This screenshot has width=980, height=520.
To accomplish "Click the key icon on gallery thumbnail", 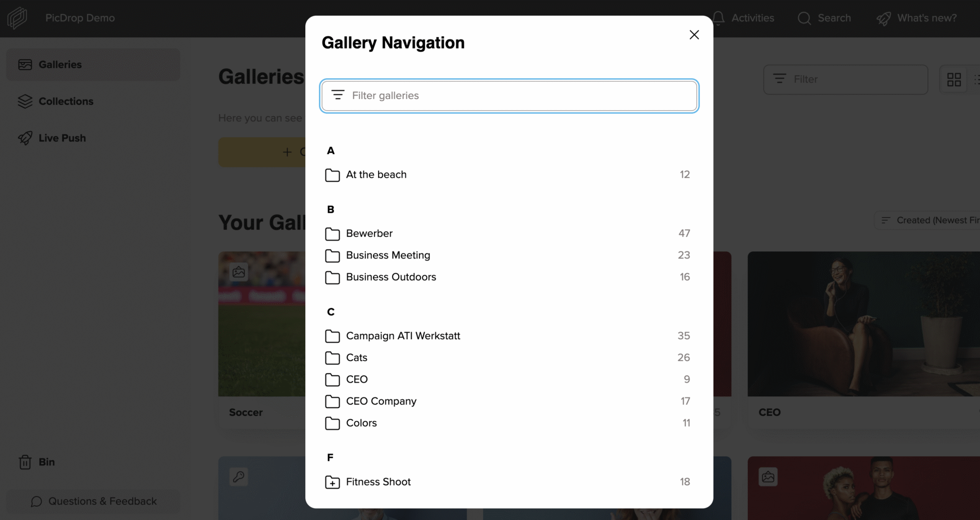I will point(238,477).
